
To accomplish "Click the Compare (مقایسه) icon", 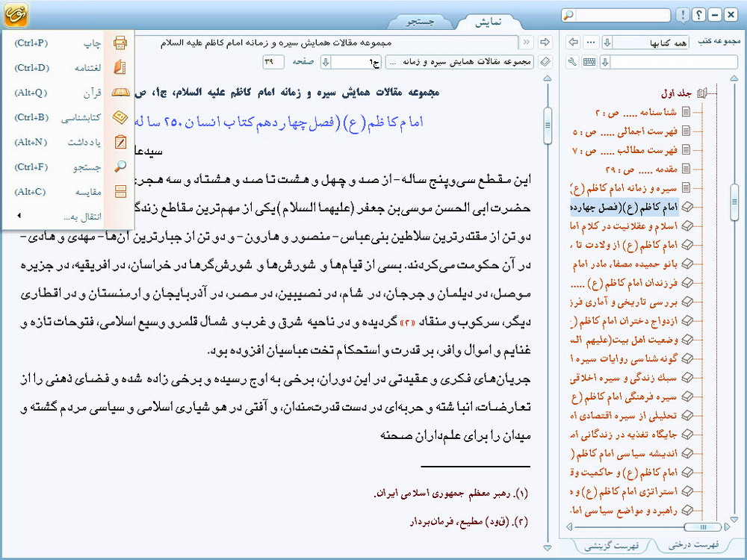I will 120,191.
